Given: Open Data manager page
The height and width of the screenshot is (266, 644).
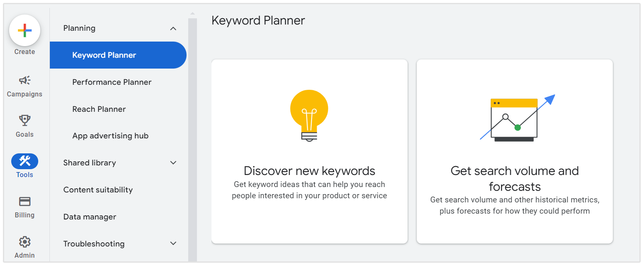Looking at the screenshot, I should [x=90, y=217].
